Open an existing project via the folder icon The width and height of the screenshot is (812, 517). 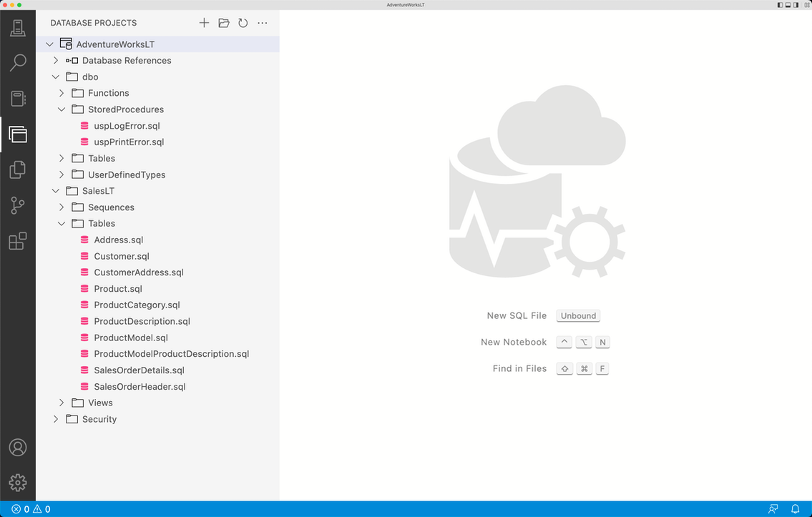pyautogui.click(x=223, y=22)
